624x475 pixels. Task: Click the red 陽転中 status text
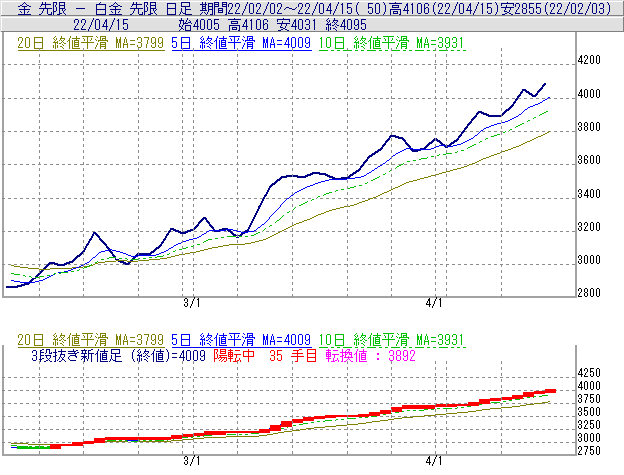point(234,355)
